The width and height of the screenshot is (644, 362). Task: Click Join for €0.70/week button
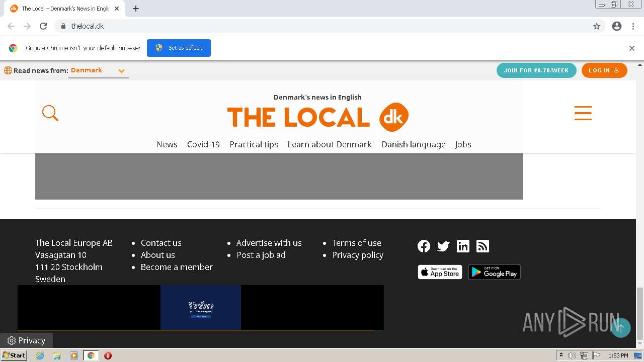click(536, 70)
